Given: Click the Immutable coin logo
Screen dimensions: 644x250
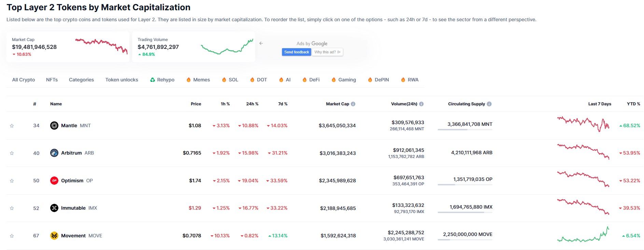Looking at the screenshot, I should point(54,208).
